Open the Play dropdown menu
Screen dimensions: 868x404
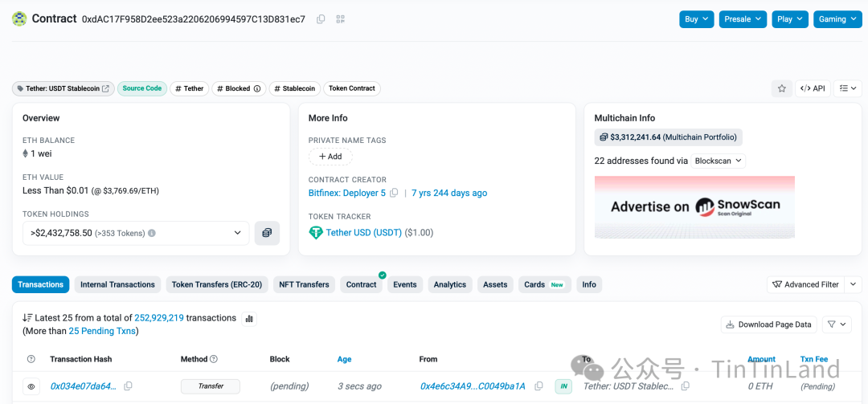(790, 19)
